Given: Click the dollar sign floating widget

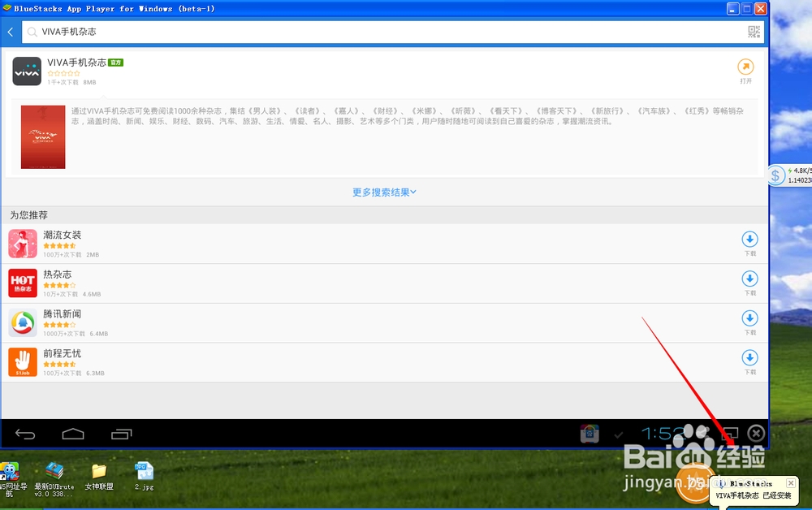Looking at the screenshot, I should (x=775, y=175).
